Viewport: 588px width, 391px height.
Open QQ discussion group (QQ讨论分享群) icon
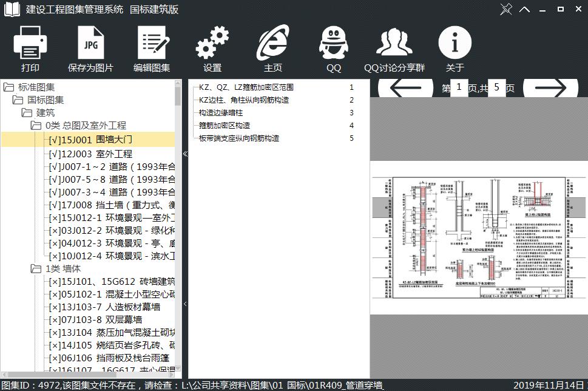[394, 42]
